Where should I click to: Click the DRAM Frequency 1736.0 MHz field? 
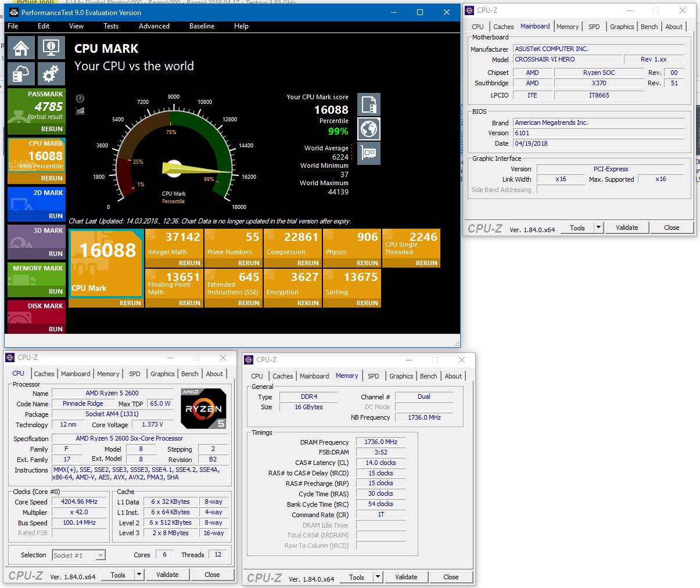tap(380, 442)
